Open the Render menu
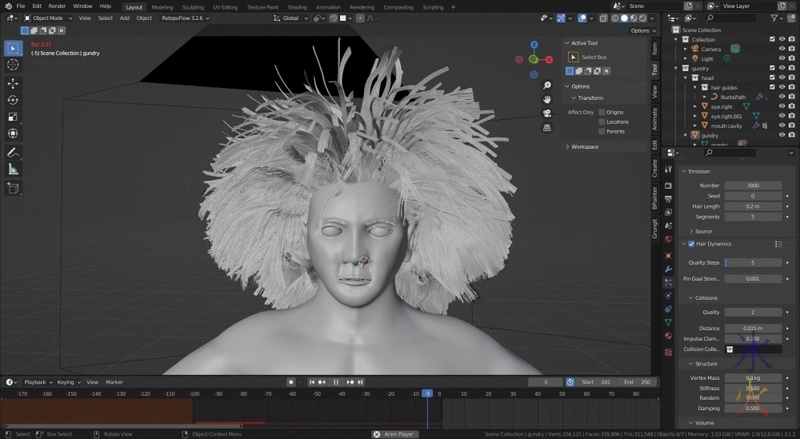This screenshot has height=439, width=800. coord(57,6)
